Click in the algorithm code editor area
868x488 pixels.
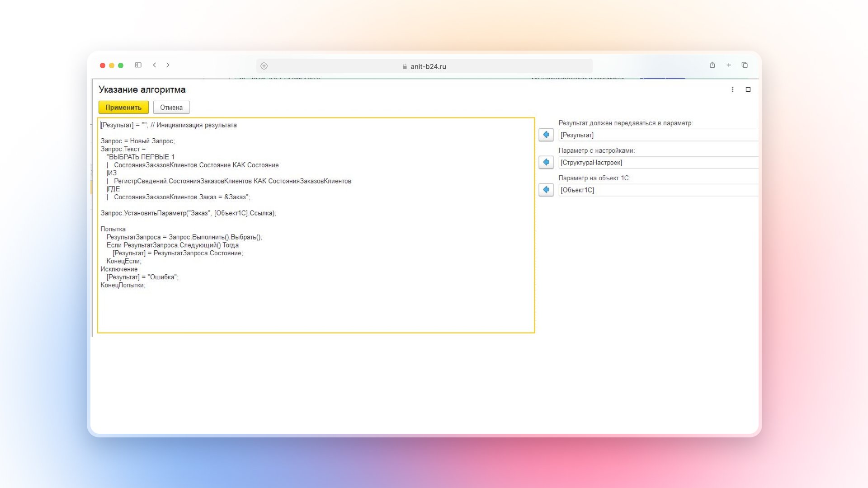(x=316, y=307)
